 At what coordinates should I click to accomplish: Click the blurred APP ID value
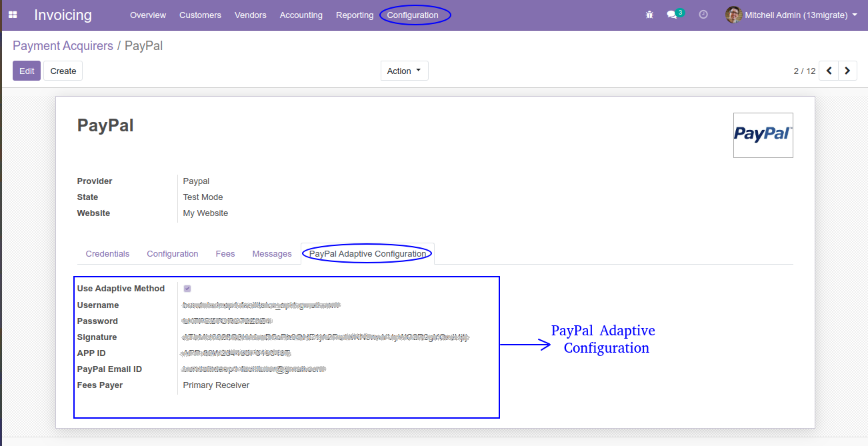click(236, 353)
